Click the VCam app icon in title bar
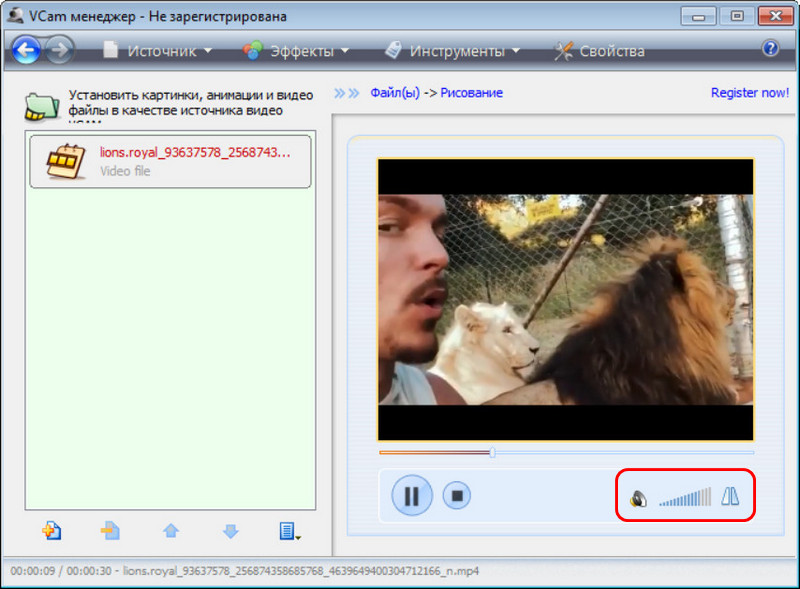Viewport: 800px width, 589px height. point(14,15)
